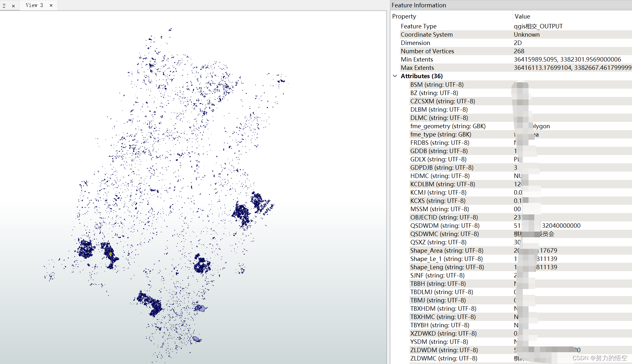Click the Min Extents value
The image size is (632, 364).
point(567,59)
